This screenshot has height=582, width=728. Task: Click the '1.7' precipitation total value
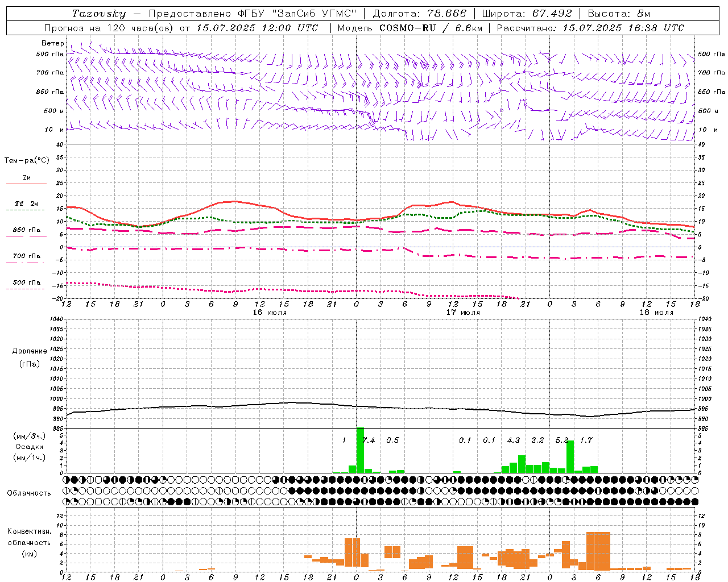coord(586,440)
